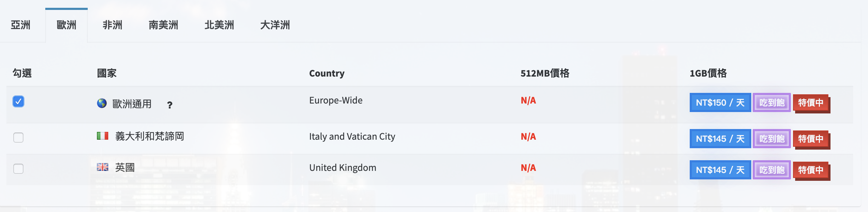The width and height of the screenshot is (868, 212).
Task: Switch to the 亞洲 tab
Action: (x=21, y=25)
